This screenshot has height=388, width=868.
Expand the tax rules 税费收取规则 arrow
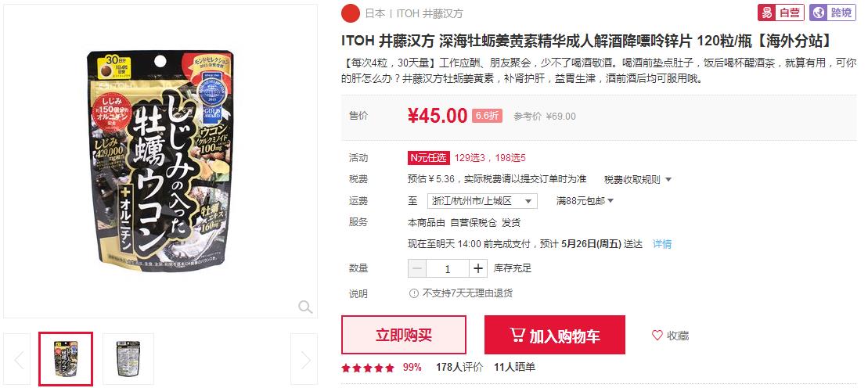pos(668,179)
